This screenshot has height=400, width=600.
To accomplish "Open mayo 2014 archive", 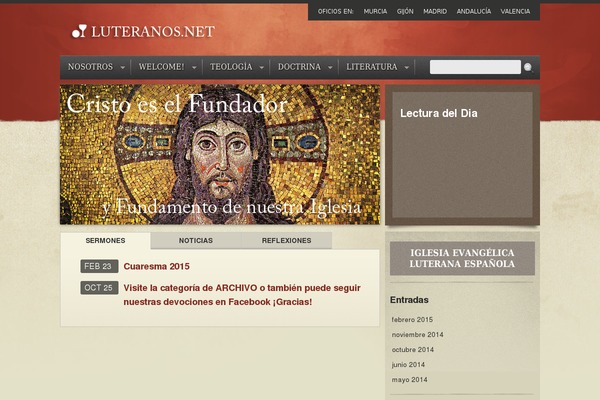I will click(x=409, y=380).
